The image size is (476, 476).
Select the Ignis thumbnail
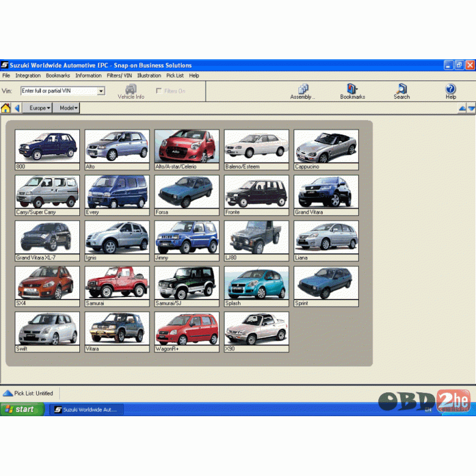pyautogui.click(x=117, y=240)
